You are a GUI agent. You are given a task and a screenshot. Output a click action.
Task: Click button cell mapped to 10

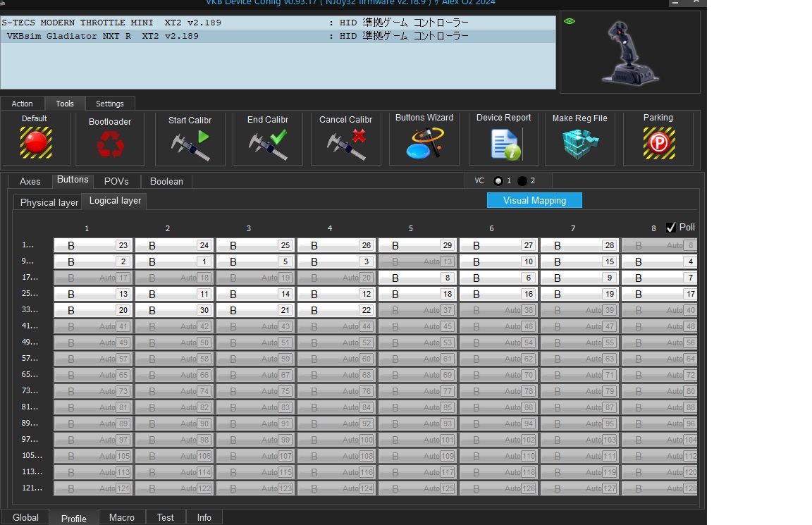(499, 261)
